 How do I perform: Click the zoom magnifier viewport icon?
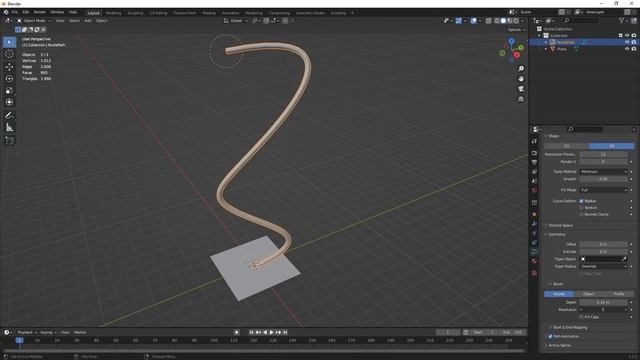[521, 69]
